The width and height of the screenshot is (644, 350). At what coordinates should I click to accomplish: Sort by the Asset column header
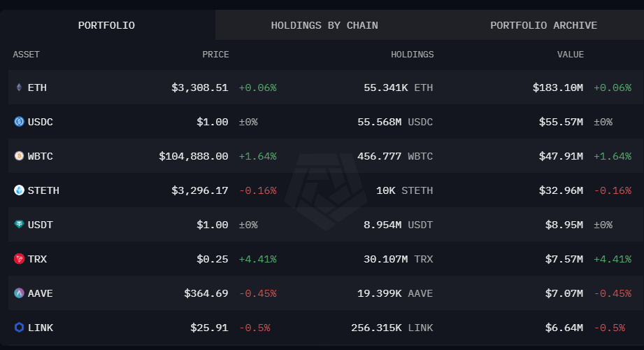click(x=27, y=55)
